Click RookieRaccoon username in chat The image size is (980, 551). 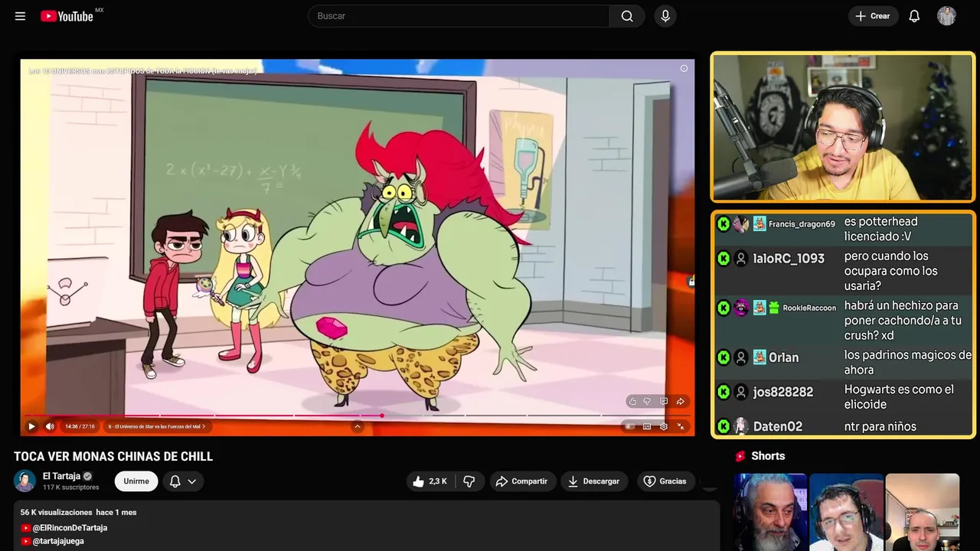point(809,308)
